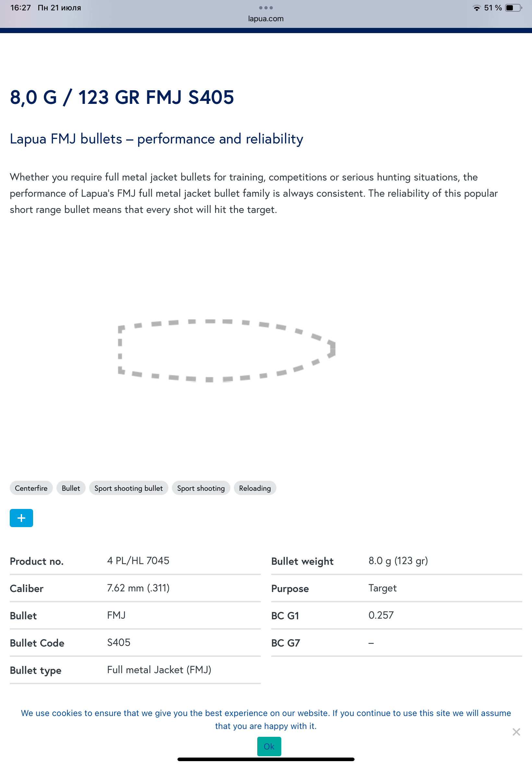Image resolution: width=532 pixels, height=766 pixels.
Task: Dismiss cookie notice with X icon
Action: tap(516, 732)
